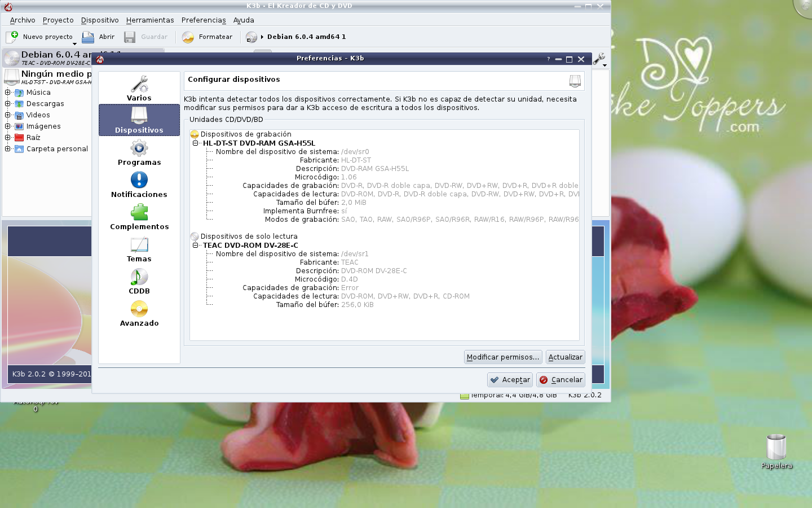The image size is (812, 508).
Task: Open the Temas preferences section
Action: [139, 249]
